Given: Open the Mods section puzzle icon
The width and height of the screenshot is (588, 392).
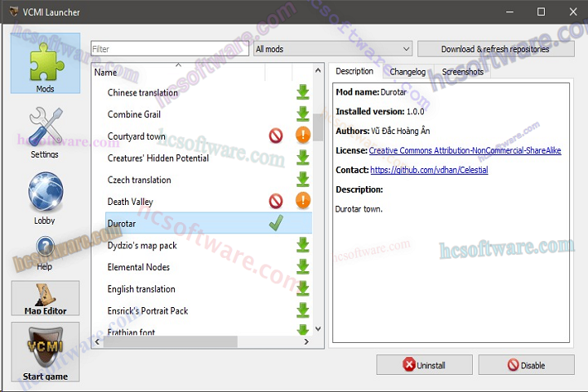Looking at the screenshot, I should (x=46, y=63).
